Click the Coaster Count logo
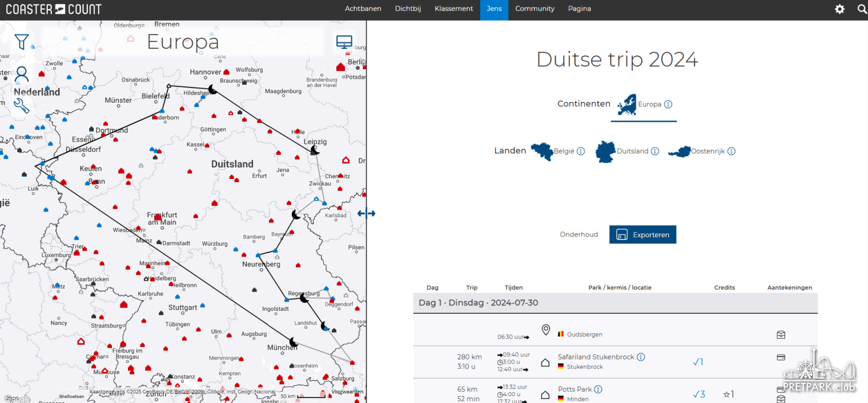868x403 pixels. pos(54,9)
